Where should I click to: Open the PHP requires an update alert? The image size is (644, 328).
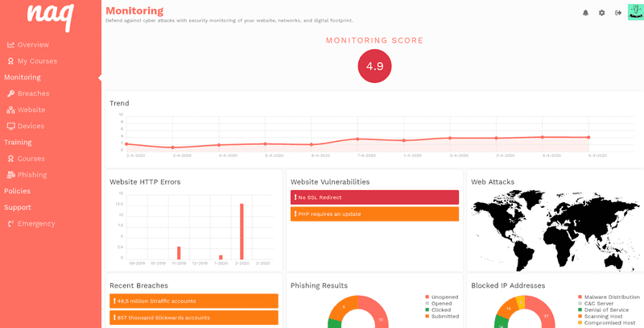click(x=374, y=214)
